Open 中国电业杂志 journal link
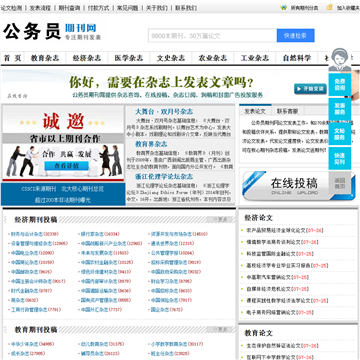The height and width of the screenshot is (360, 360). (x=24, y=253)
